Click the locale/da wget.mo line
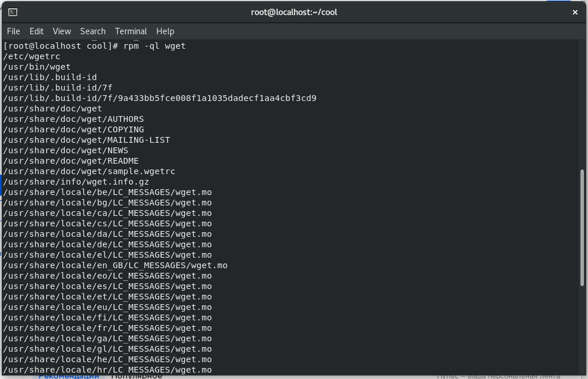This screenshot has height=379, width=588. click(x=107, y=234)
